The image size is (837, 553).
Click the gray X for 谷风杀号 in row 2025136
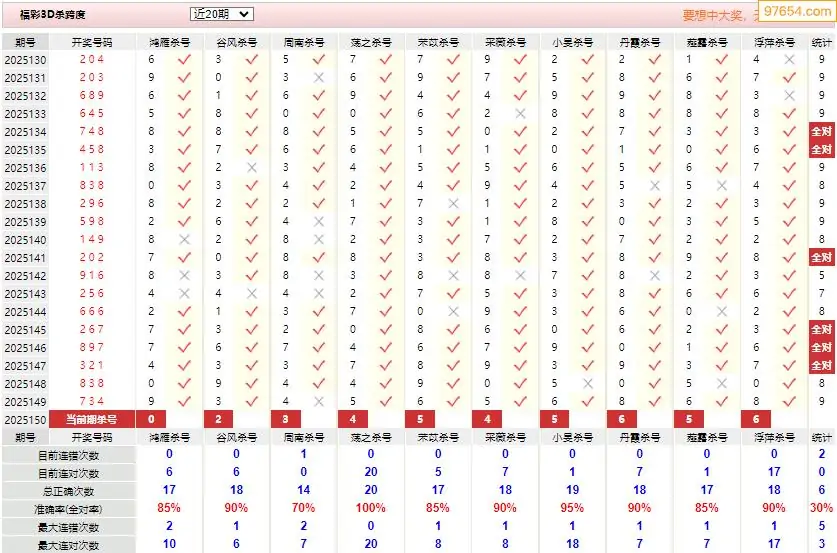[252, 168]
